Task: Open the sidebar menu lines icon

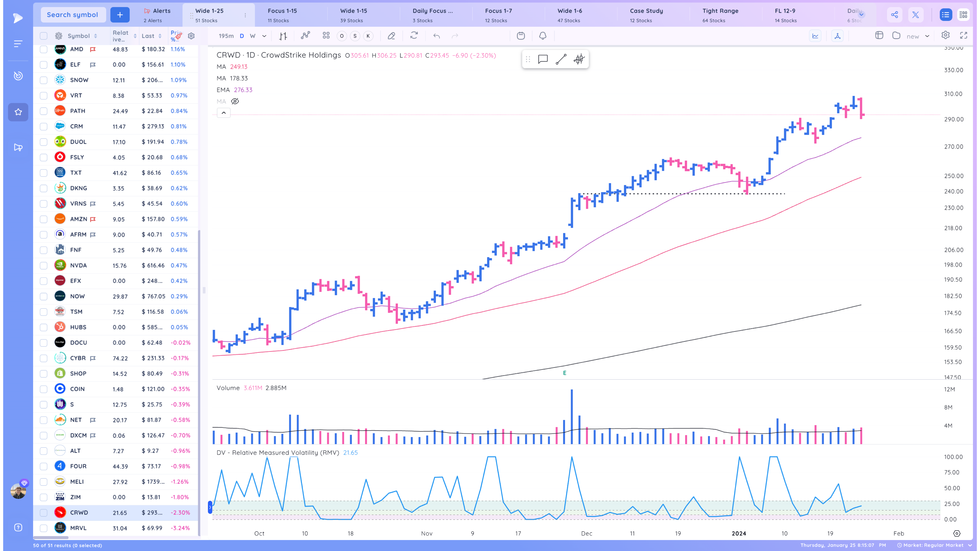Action: pos(18,44)
